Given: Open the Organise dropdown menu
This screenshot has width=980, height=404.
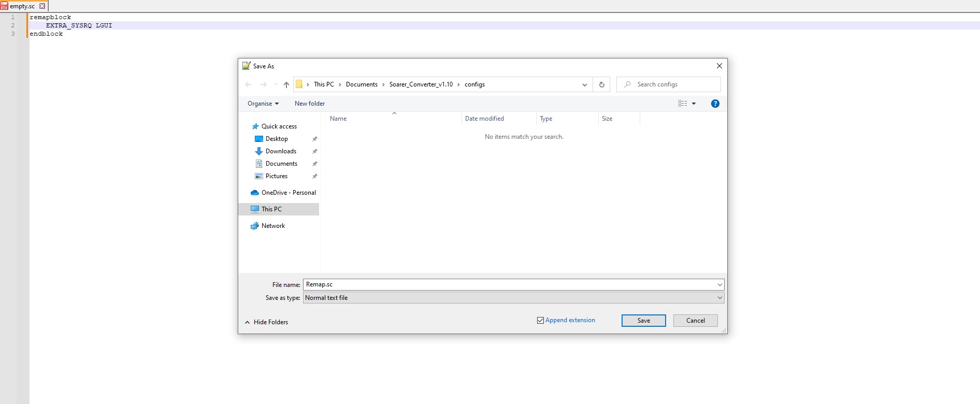Looking at the screenshot, I should pos(263,104).
